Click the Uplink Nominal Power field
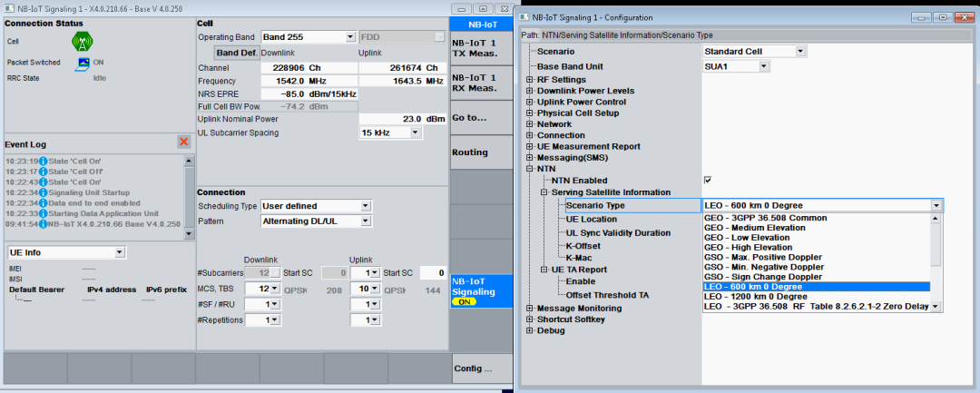The height and width of the screenshot is (393, 980). pyautogui.click(x=402, y=119)
